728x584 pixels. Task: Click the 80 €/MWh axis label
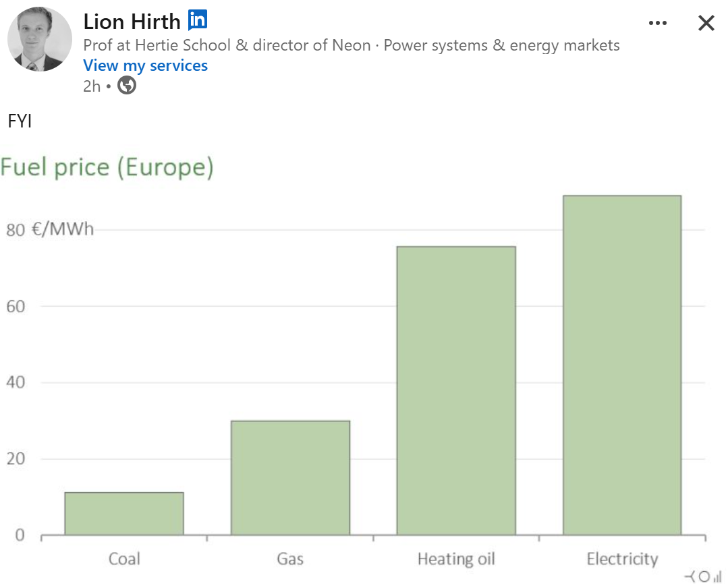(50, 229)
